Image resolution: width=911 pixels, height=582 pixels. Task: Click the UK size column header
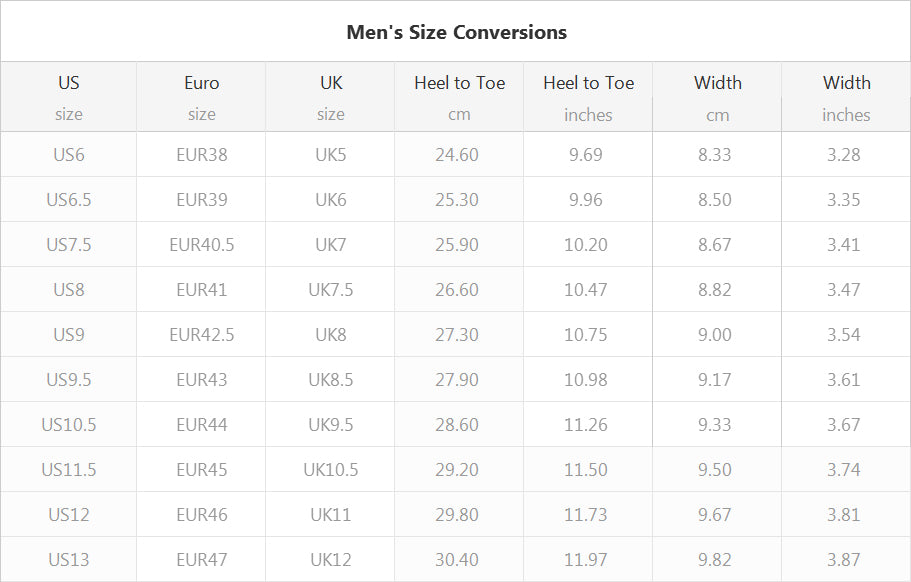[x=330, y=97]
